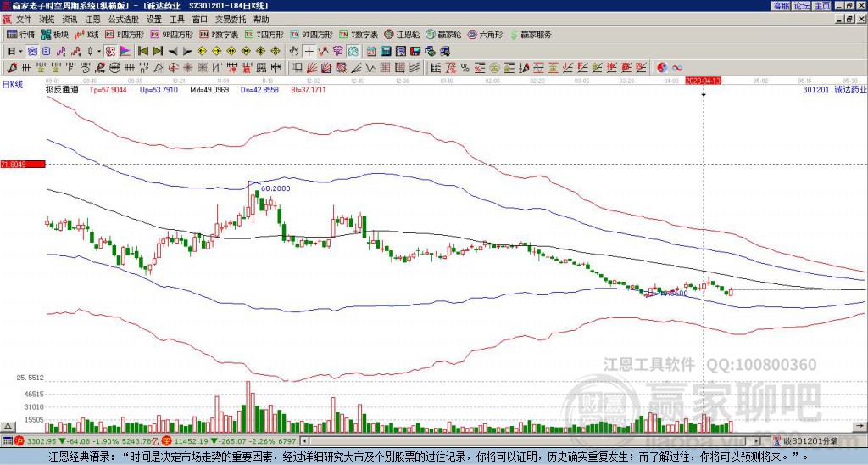The image size is (868, 465).
Task: Open the 江恩轮 Gann wheel
Action: (x=402, y=34)
